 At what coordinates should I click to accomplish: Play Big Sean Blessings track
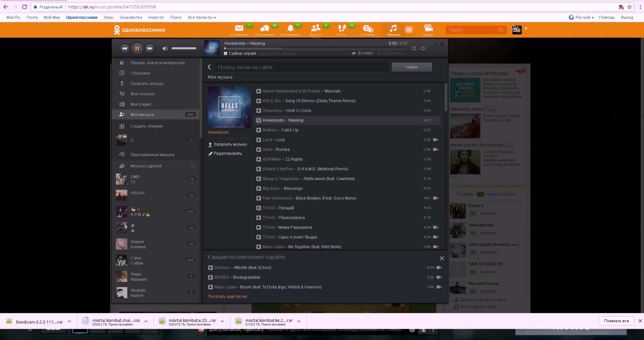(x=259, y=189)
